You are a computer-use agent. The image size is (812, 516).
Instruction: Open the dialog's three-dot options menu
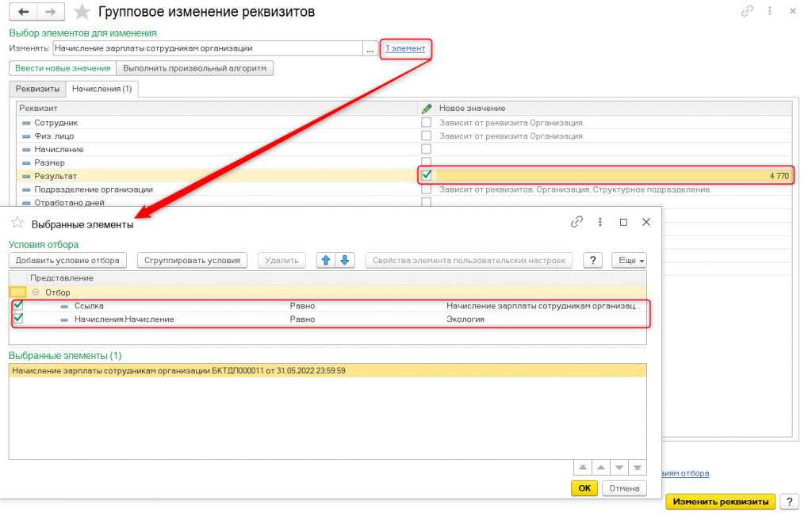600,223
